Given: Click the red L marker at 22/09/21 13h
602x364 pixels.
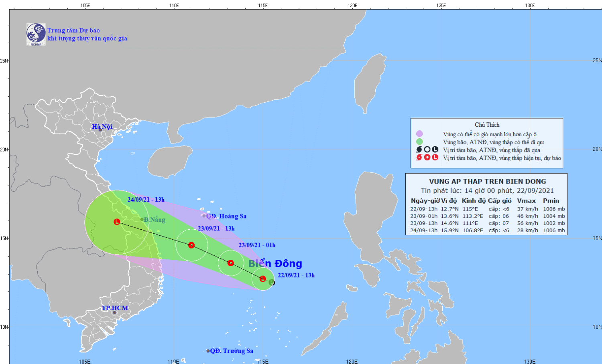Looking at the screenshot, I should (x=262, y=279).
